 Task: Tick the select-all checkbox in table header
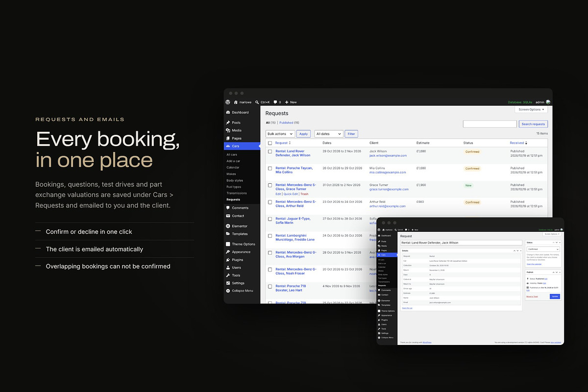coord(270,143)
